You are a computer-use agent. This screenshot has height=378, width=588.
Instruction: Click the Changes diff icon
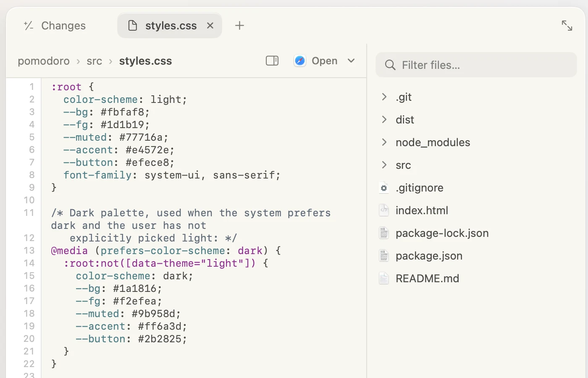tap(29, 26)
